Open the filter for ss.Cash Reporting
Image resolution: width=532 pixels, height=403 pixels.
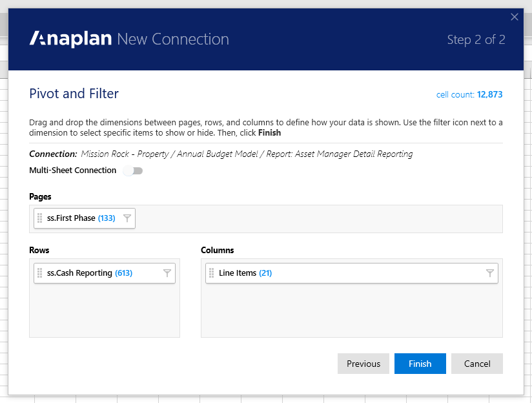[167, 273]
